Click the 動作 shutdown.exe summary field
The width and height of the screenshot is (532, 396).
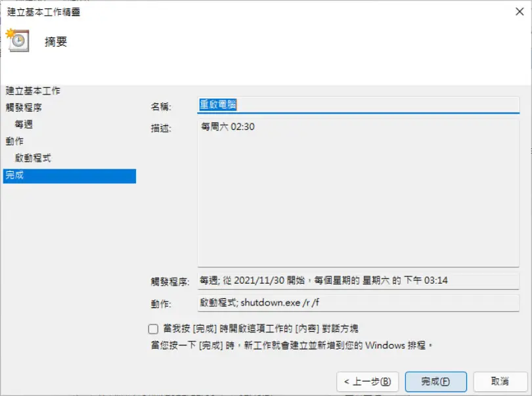[359, 303]
